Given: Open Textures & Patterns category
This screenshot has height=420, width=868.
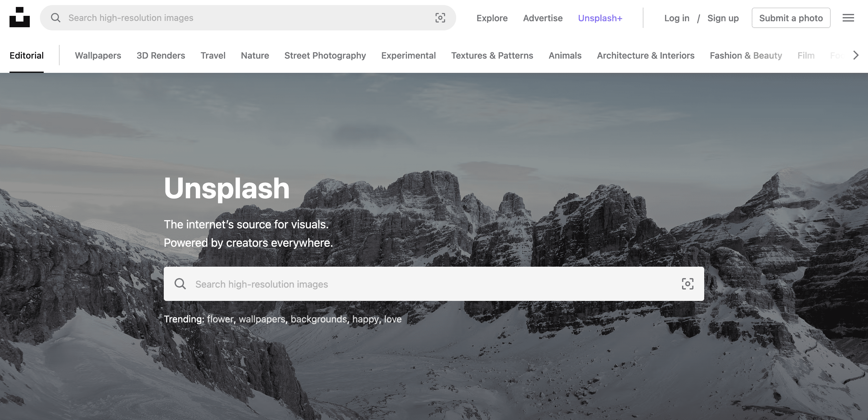Looking at the screenshot, I should tap(492, 55).
